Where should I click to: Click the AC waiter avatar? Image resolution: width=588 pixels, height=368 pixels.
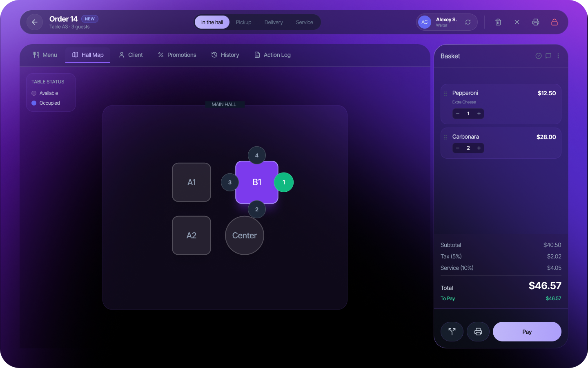tap(425, 22)
